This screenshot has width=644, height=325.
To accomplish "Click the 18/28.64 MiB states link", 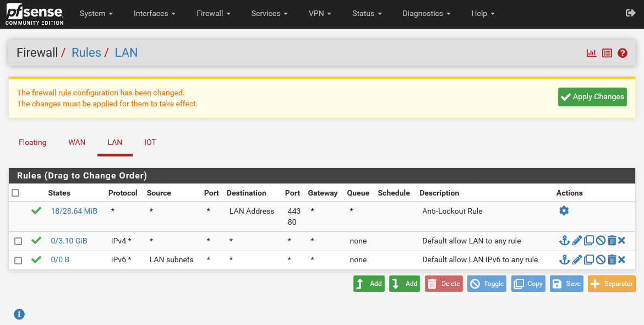I will (x=74, y=211).
